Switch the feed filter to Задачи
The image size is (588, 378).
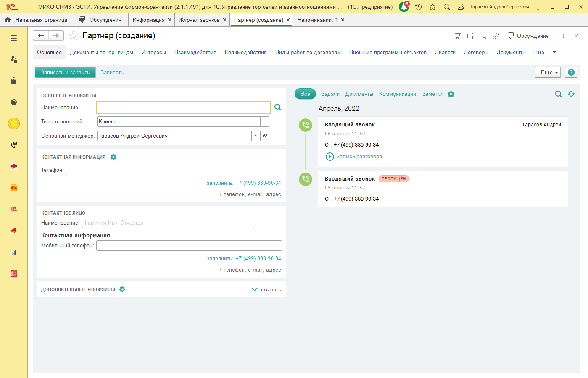click(330, 94)
